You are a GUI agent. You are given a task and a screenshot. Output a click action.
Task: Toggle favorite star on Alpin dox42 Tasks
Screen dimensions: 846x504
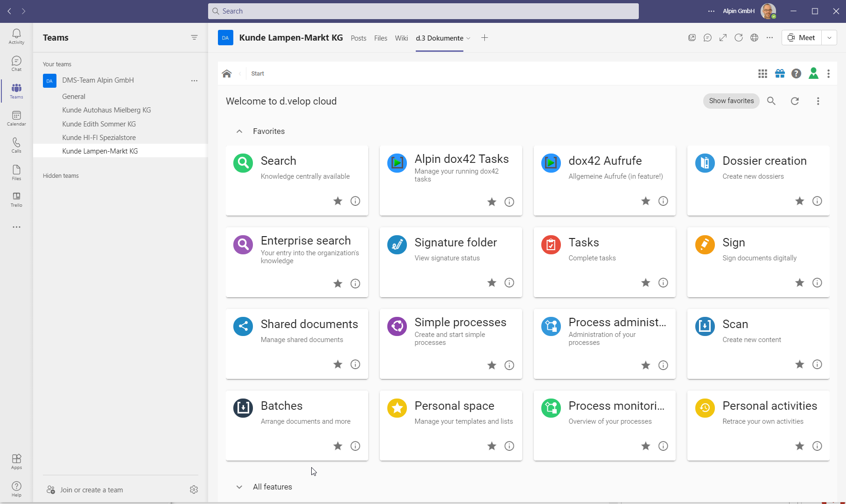pyautogui.click(x=492, y=202)
